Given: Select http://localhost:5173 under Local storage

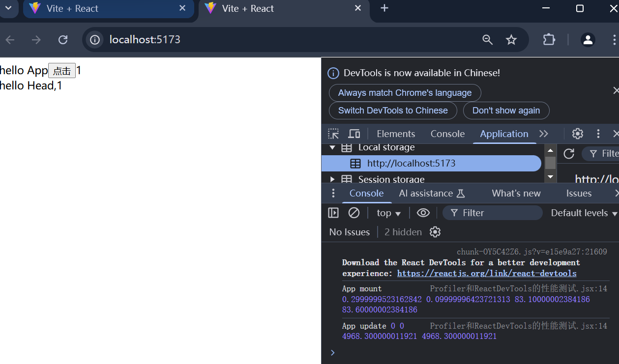Looking at the screenshot, I should tap(431, 164).
